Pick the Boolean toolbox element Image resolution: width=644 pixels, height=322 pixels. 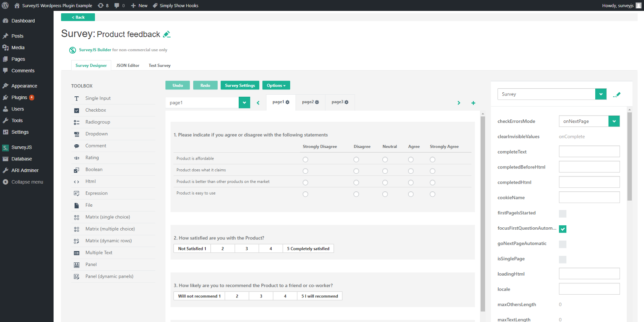[x=94, y=170]
